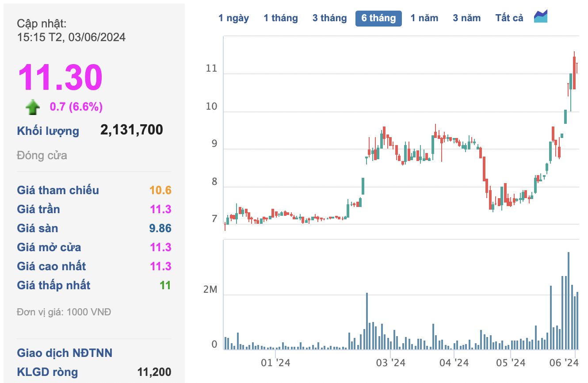Open the area chart type icon
This screenshot has width=588, height=383.
tap(541, 16)
